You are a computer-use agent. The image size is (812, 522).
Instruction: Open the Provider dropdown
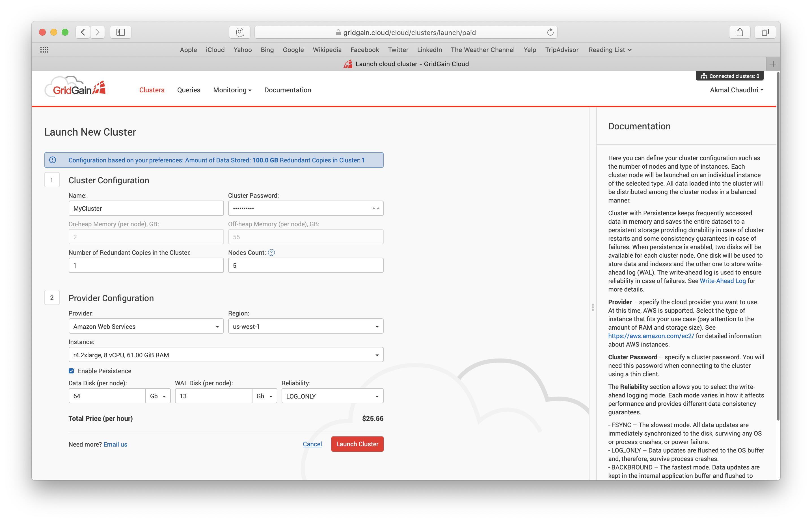click(146, 326)
